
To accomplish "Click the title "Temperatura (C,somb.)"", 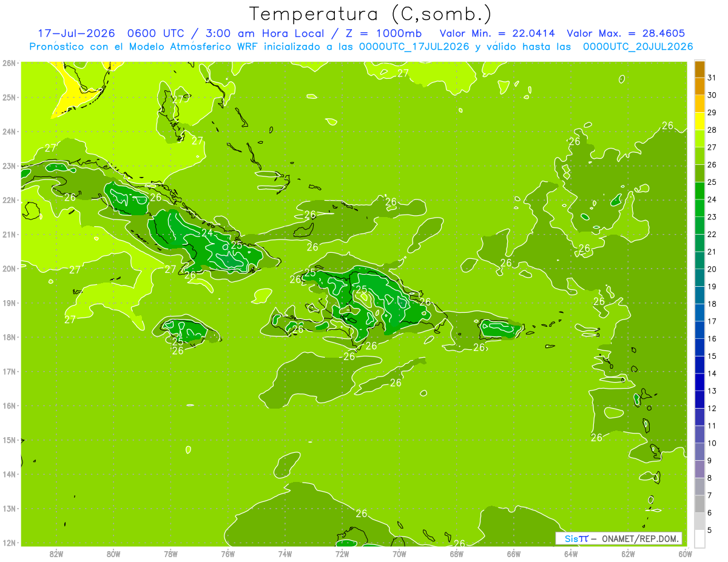I will pos(371,14).
